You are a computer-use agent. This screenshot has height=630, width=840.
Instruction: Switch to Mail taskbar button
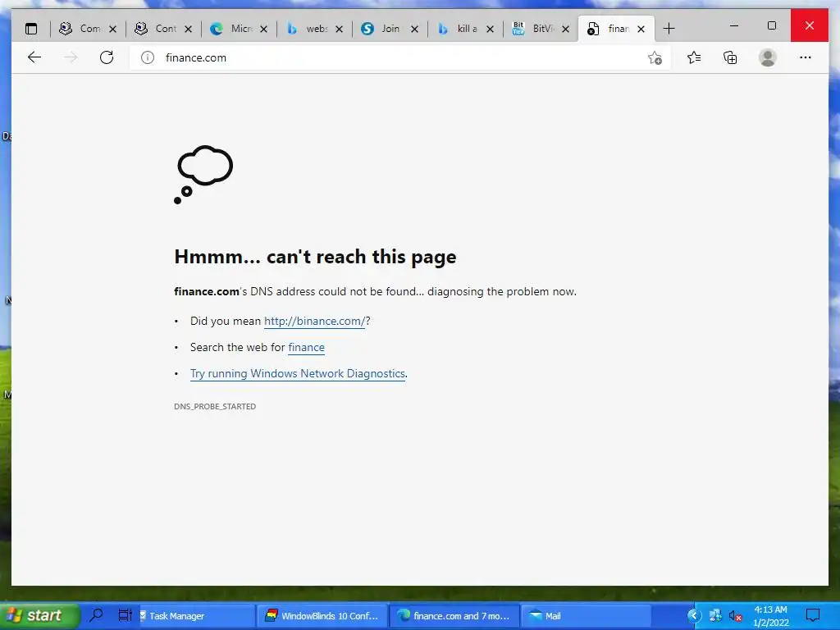click(x=586, y=615)
